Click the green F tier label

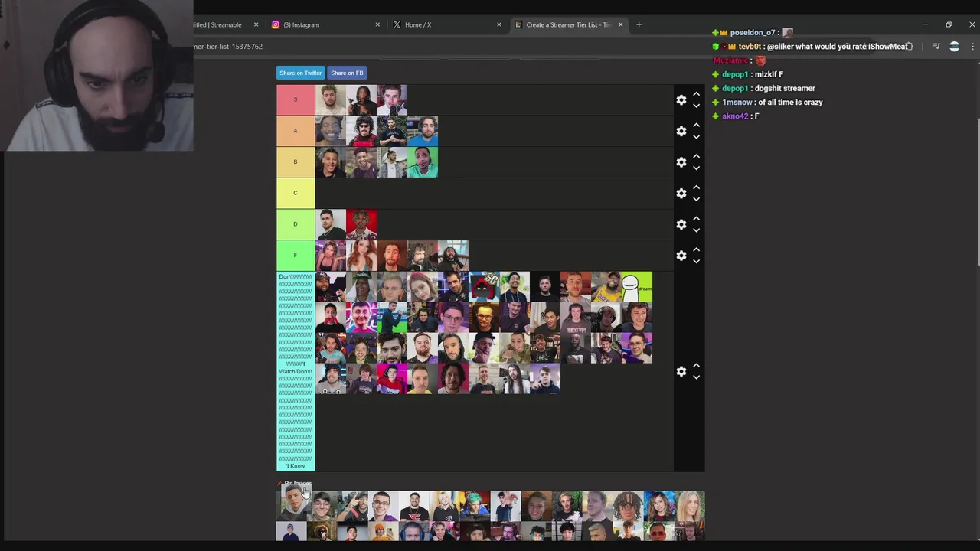[296, 255]
